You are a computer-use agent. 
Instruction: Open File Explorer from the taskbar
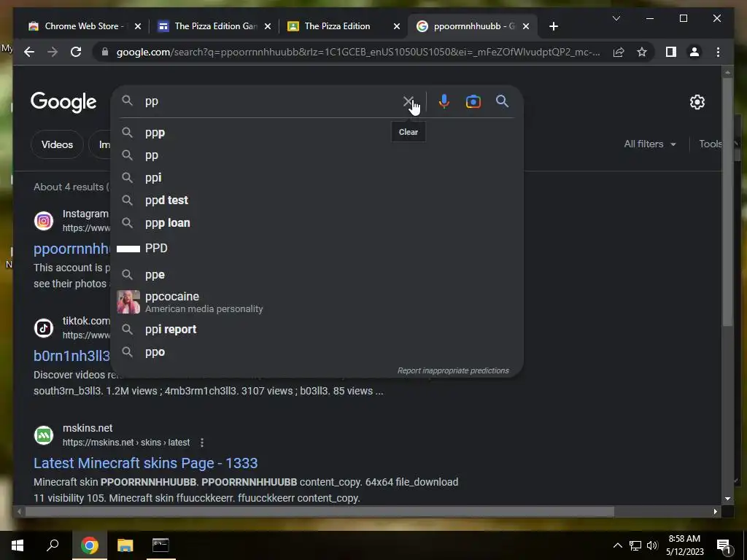click(x=125, y=545)
